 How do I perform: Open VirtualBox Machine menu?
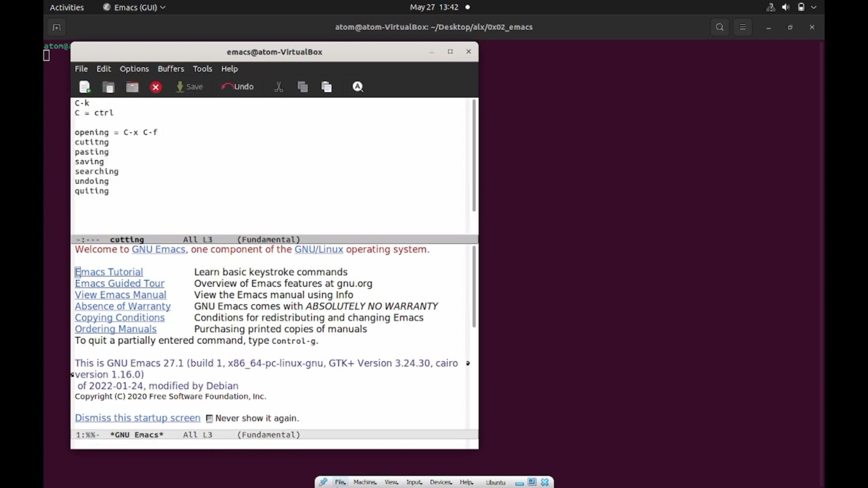click(x=365, y=482)
